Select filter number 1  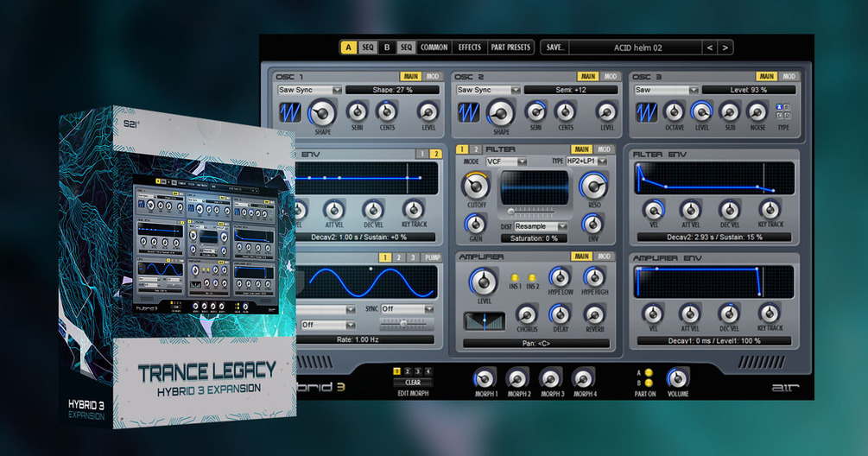point(463,149)
